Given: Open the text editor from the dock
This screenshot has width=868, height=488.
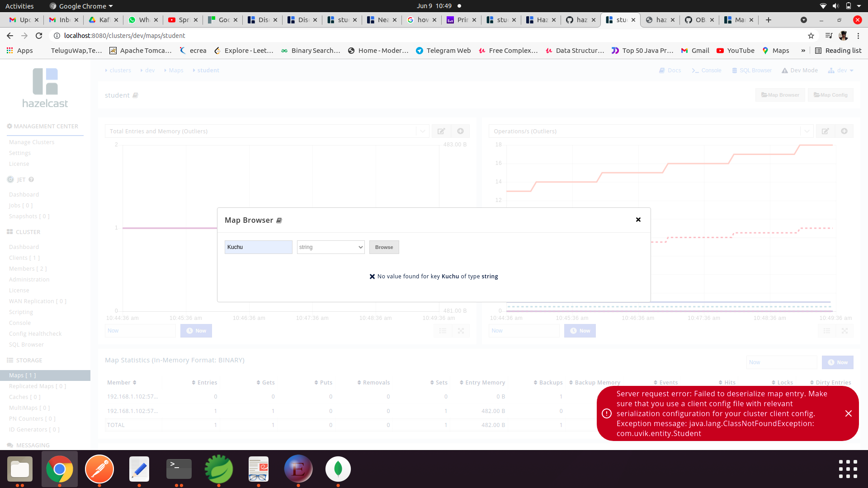Looking at the screenshot, I should 139,469.
